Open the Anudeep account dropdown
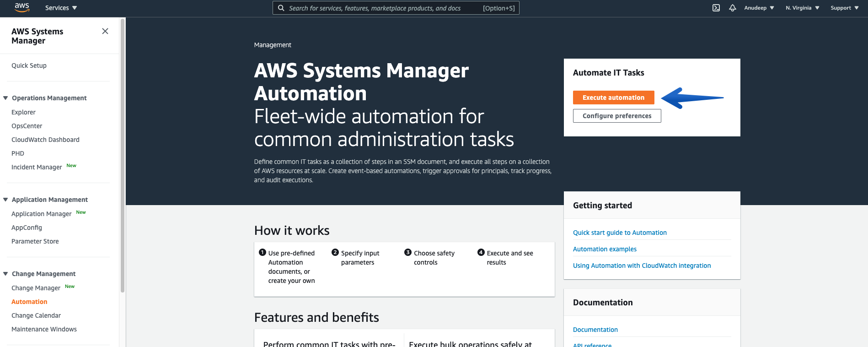Image resolution: width=868 pixels, height=347 pixels. [759, 8]
